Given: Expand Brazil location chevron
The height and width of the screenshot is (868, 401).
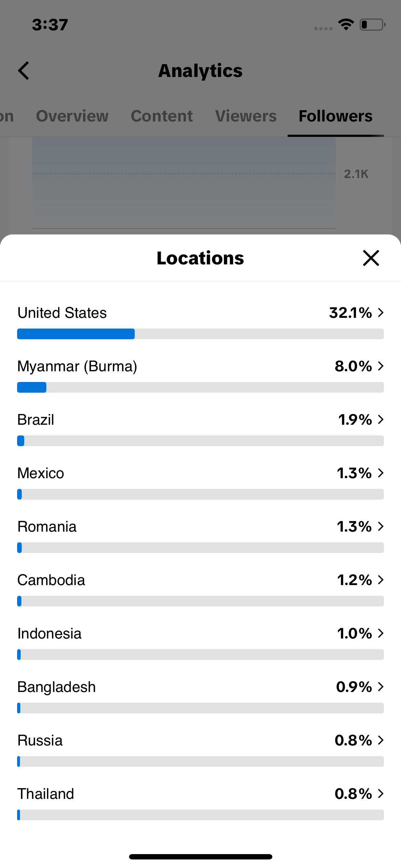Looking at the screenshot, I should pos(381,419).
